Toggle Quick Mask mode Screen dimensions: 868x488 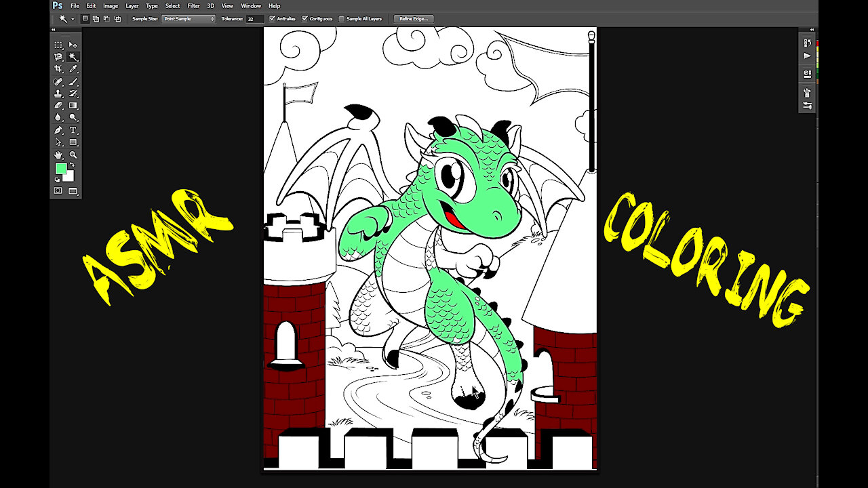[x=58, y=191]
